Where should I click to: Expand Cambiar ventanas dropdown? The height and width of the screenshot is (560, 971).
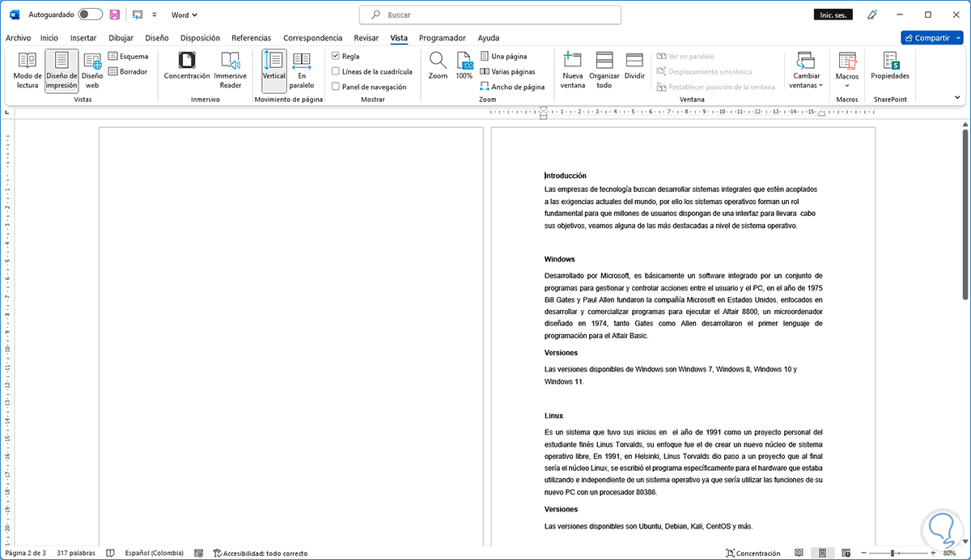pos(806,70)
